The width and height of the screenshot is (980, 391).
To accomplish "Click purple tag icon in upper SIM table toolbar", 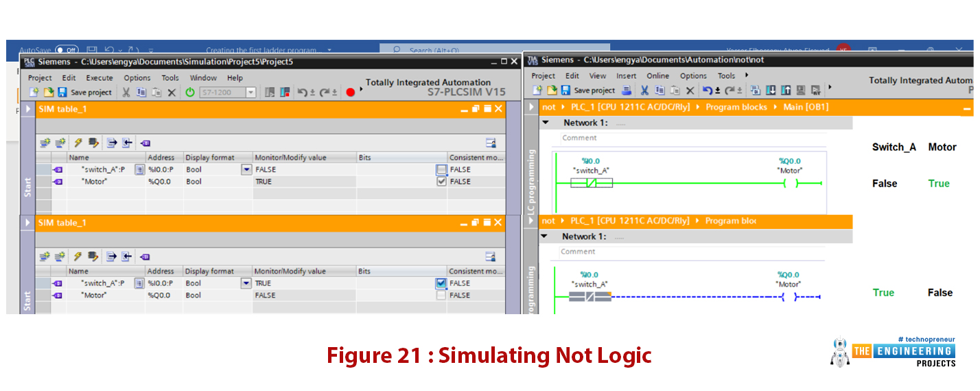I will (x=145, y=143).
